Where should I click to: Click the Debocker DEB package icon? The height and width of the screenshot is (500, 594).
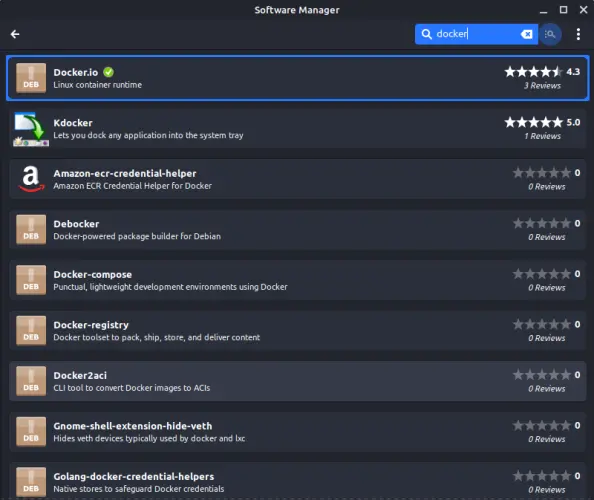(31, 230)
